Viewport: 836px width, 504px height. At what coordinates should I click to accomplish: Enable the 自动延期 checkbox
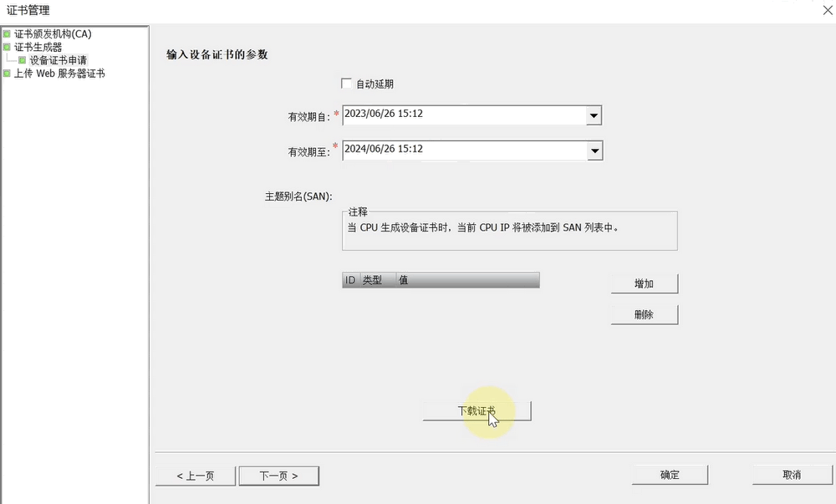pos(347,84)
